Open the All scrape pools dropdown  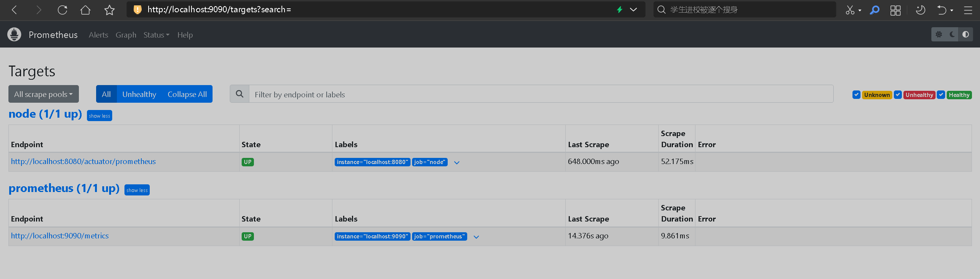43,94
